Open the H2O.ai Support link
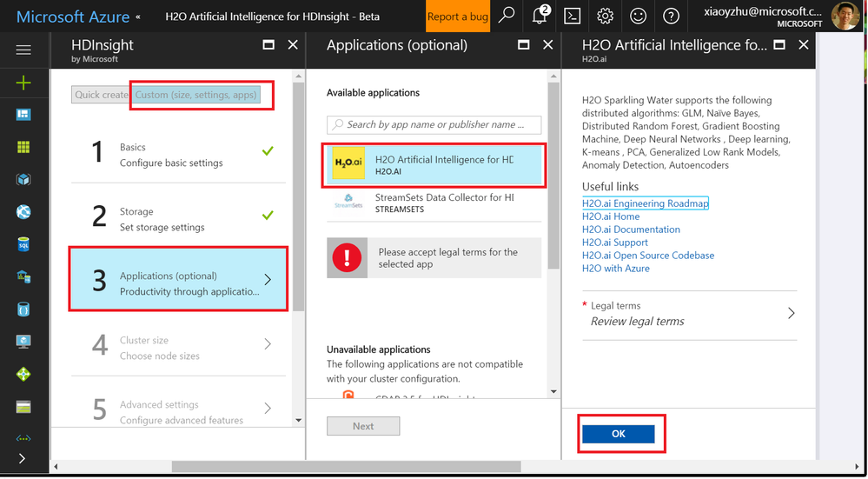 point(615,243)
